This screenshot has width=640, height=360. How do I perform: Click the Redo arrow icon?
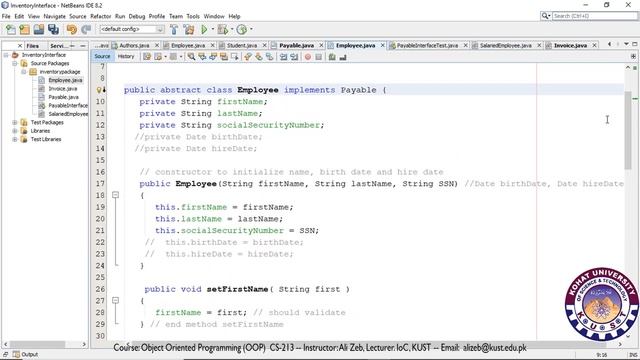point(86,29)
